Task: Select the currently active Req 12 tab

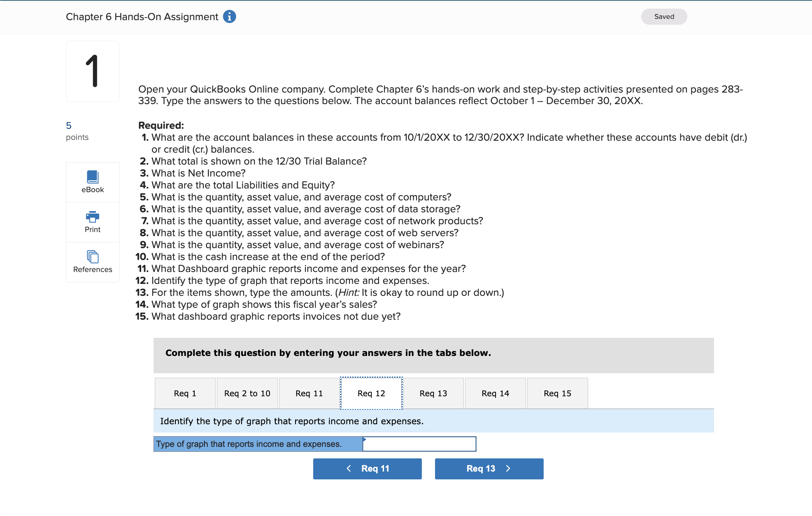Action: click(x=371, y=393)
